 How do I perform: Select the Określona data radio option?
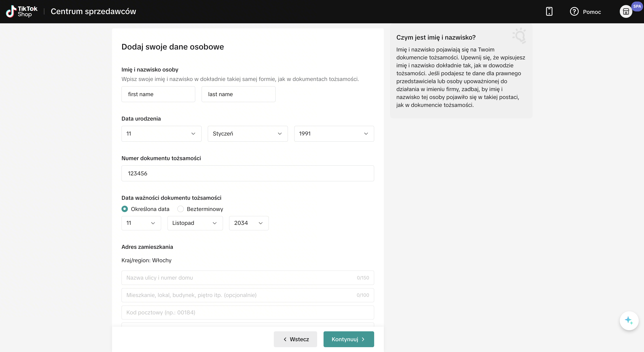point(125,209)
